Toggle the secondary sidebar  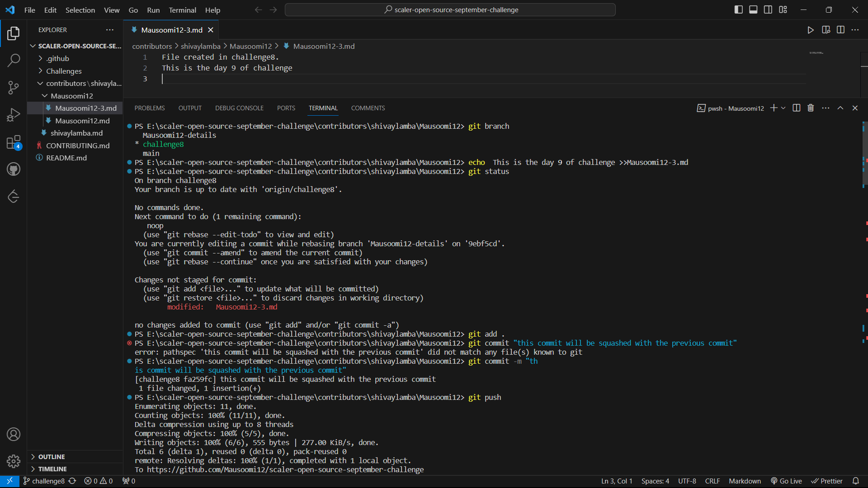coord(768,9)
